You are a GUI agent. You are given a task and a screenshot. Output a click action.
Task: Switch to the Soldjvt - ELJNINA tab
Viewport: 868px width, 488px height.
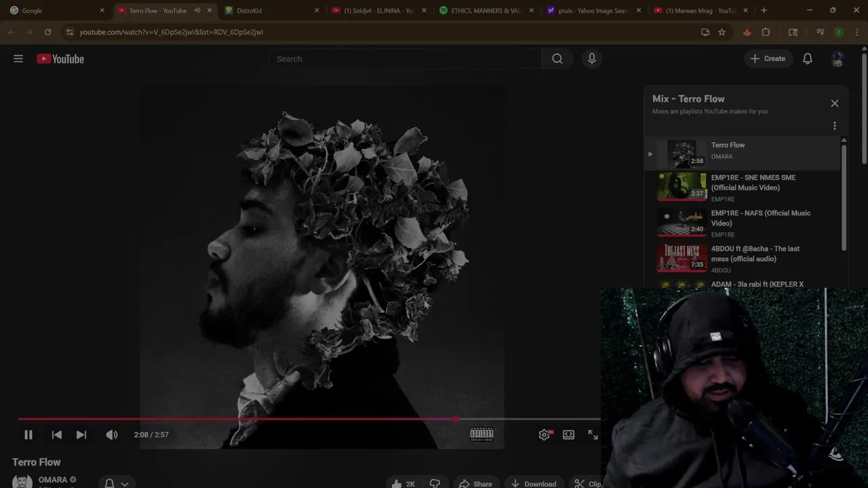pos(377,10)
